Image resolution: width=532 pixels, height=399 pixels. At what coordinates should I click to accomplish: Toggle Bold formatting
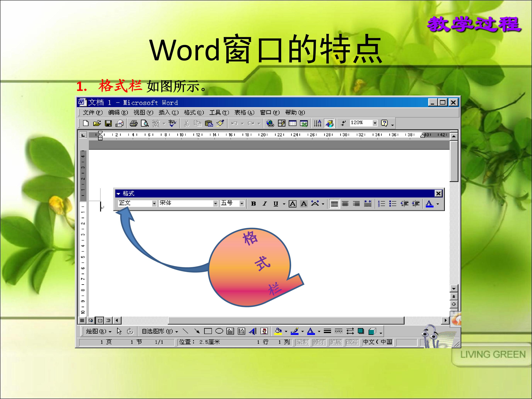click(x=253, y=204)
